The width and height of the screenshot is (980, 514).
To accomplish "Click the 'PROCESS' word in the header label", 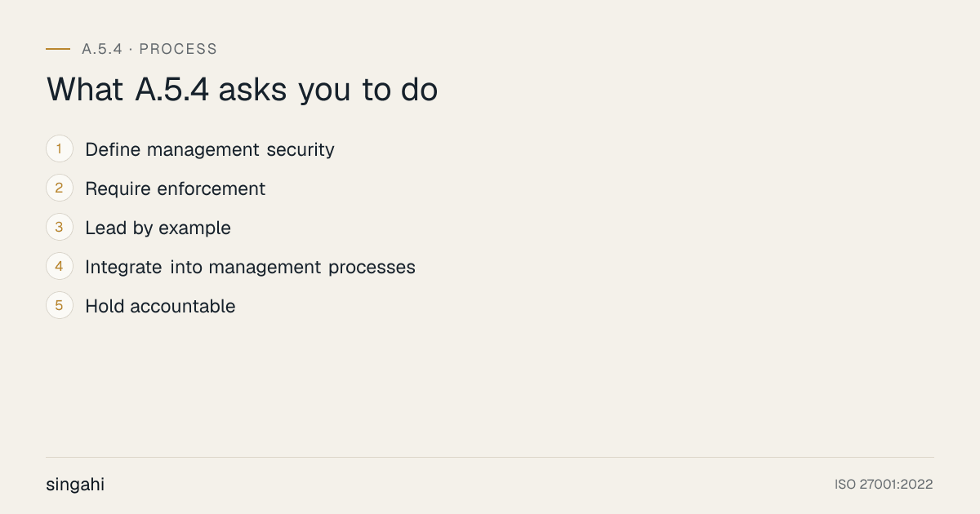I will click(178, 49).
